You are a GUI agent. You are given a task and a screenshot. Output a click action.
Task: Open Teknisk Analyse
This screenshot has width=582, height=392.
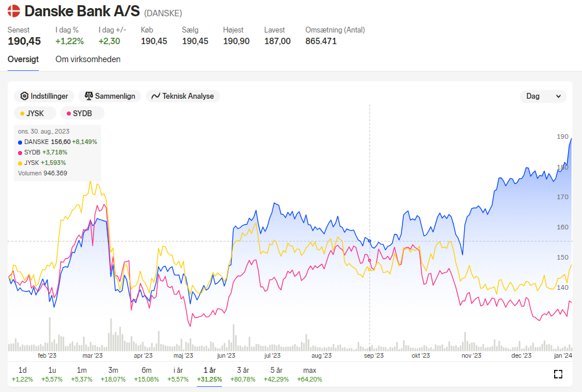coord(183,96)
